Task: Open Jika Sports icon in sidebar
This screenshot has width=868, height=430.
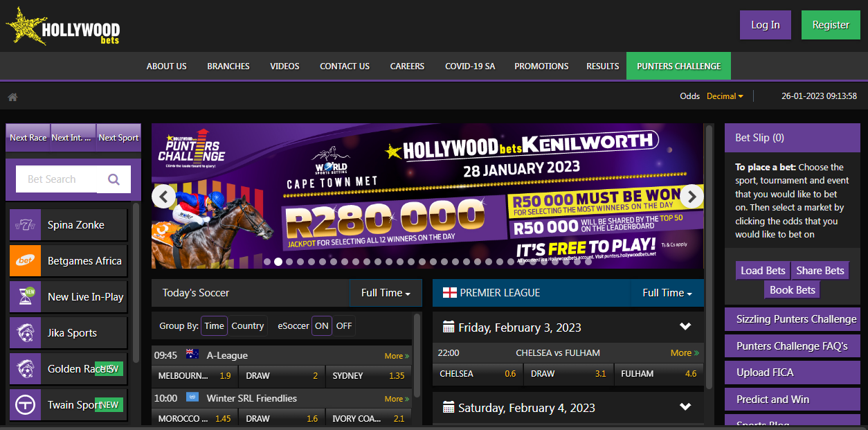Action: click(26, 333)
